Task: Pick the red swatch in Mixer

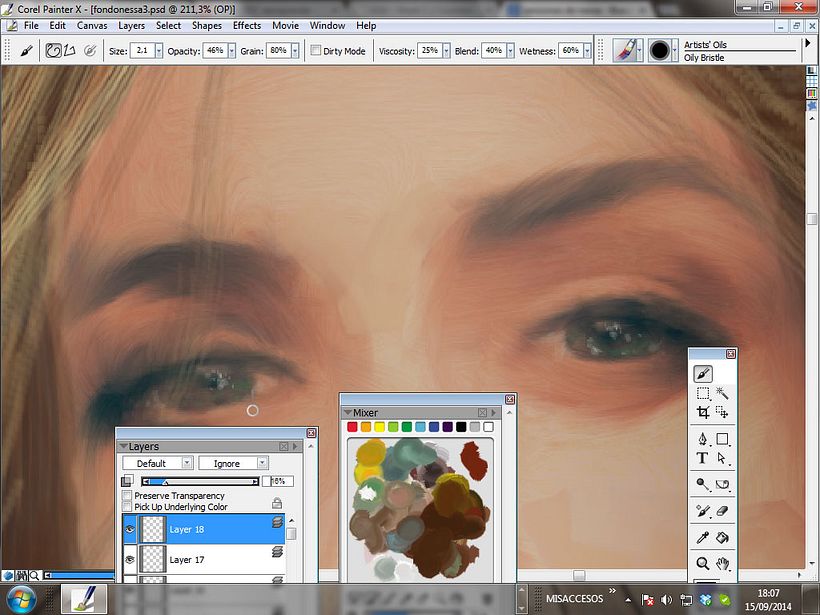Action: [x=353, y=427]
